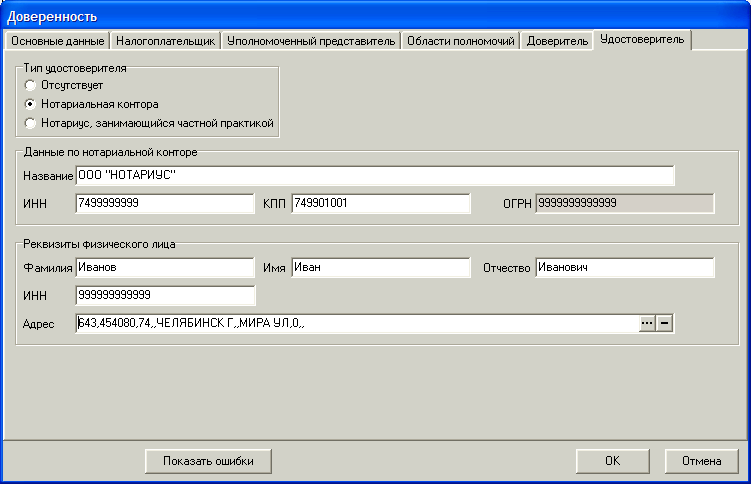Click the 'Адрес' field with ЧЕЛЯБИНСК text
This screenshot has width=751, height=484.
pos(357,323)
